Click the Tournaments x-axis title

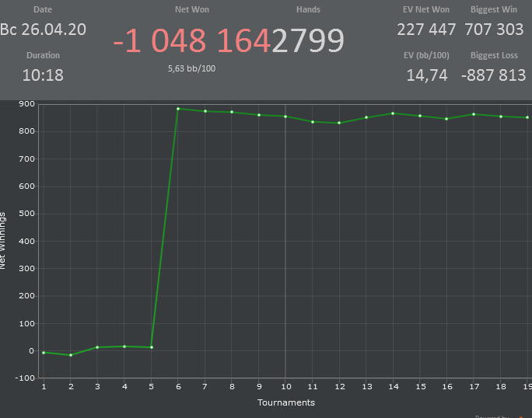click(286, 402)
